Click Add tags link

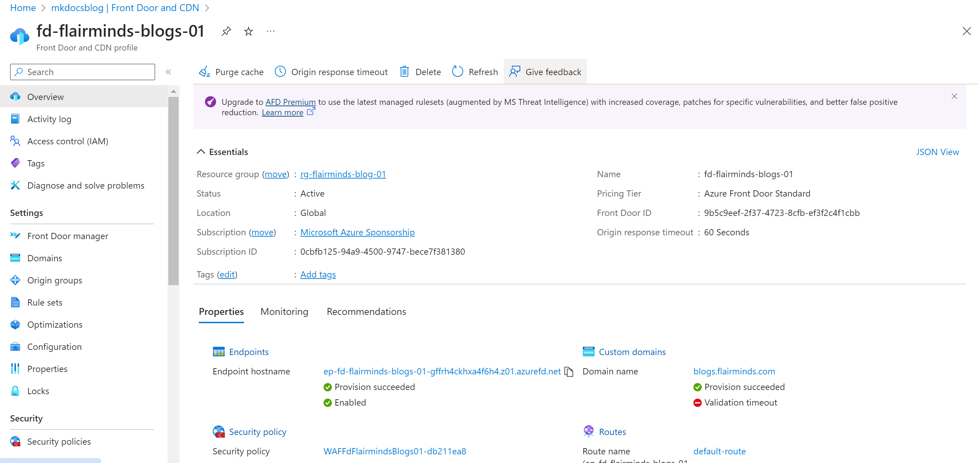click(318, 274)
